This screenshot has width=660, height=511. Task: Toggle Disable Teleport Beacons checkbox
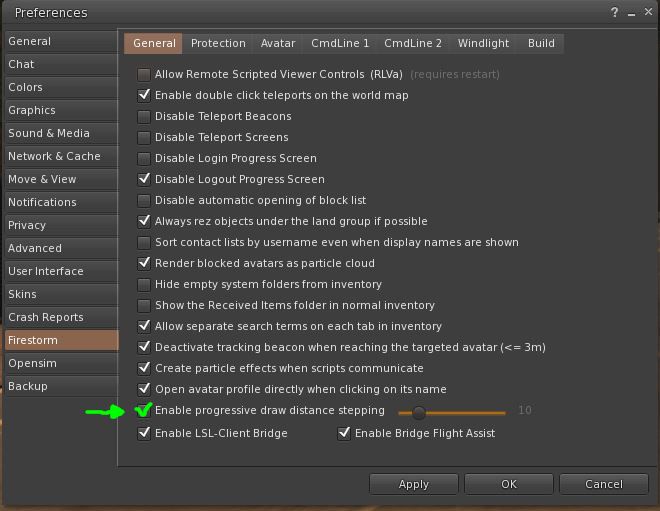(144, 117)
